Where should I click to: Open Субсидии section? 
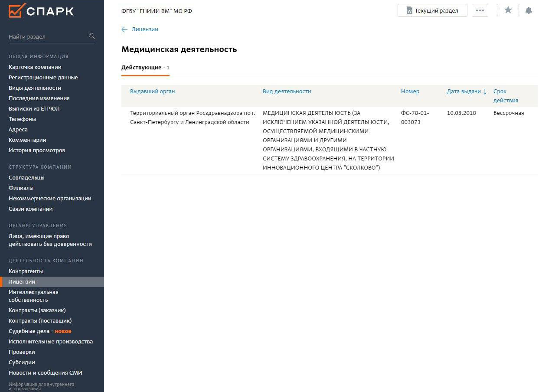coord(22,363)
